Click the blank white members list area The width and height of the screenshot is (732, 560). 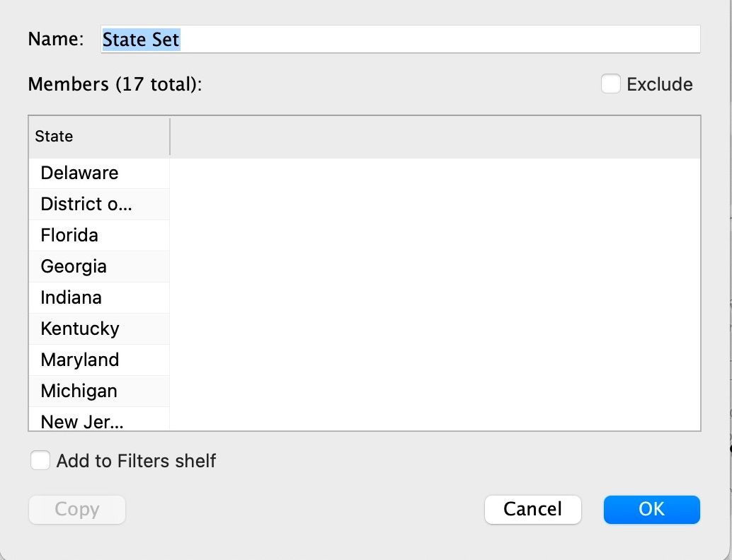435,293
